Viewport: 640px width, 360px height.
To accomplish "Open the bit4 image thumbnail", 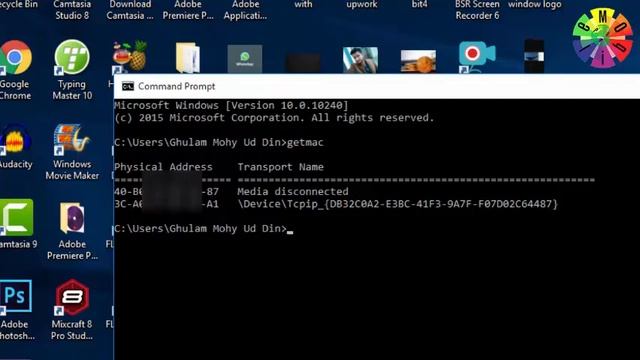I will tap(418, 61).
